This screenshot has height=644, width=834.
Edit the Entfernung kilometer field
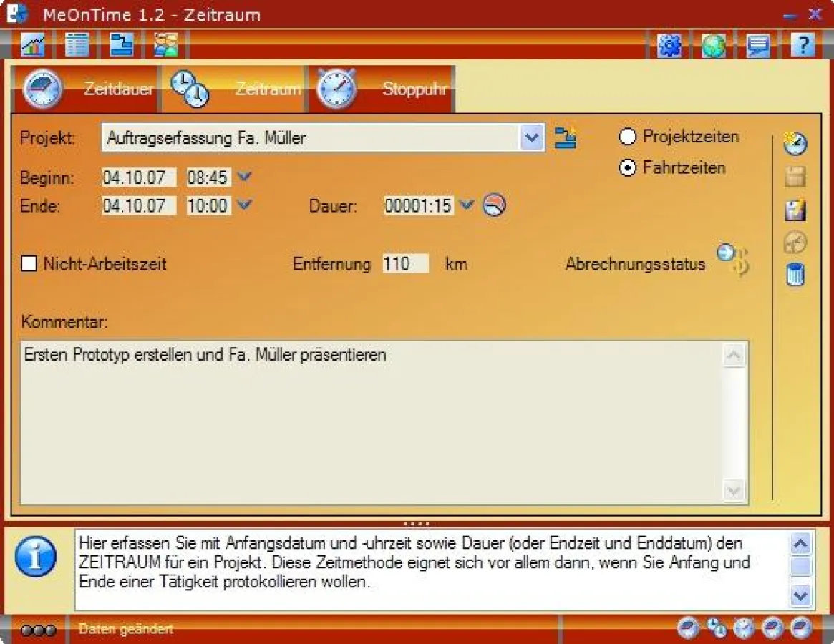coord(405,263)
